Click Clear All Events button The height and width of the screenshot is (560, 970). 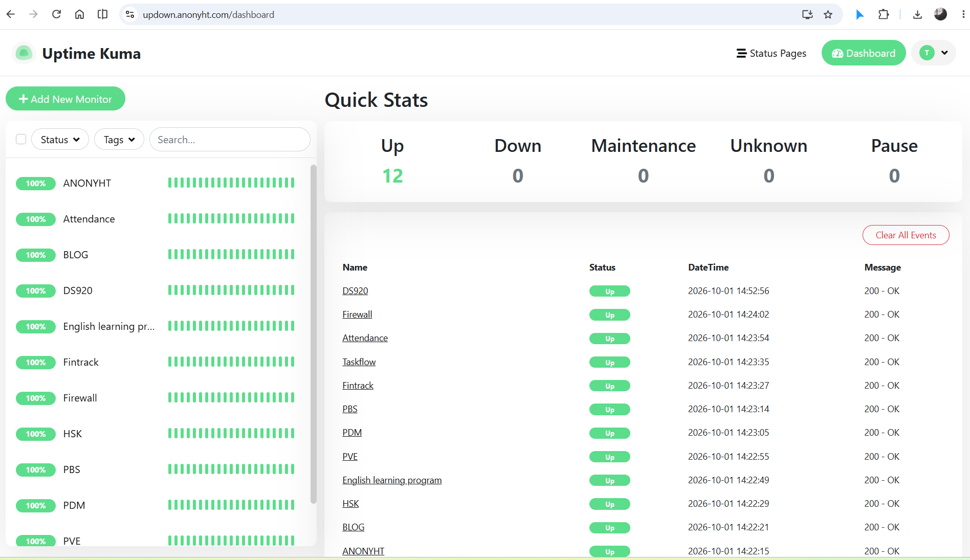[906, 235]
